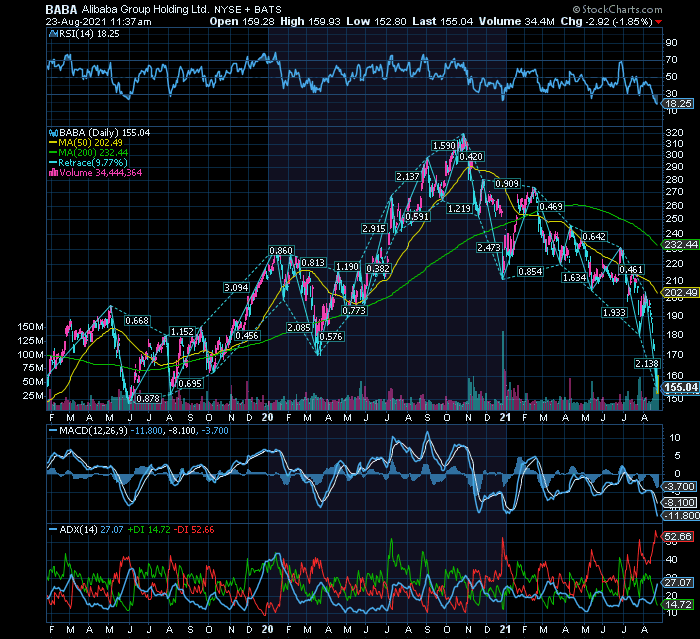Click the RSI(14) 18.25 indicator label

tap(89, 34)
